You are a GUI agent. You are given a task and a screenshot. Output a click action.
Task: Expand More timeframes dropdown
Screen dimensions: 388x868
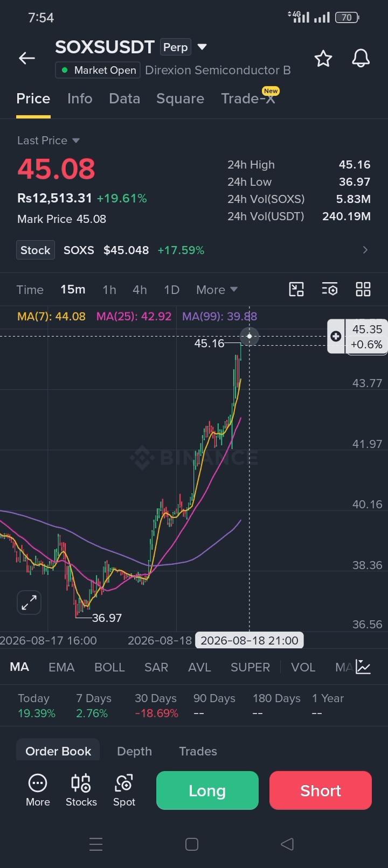217,290
